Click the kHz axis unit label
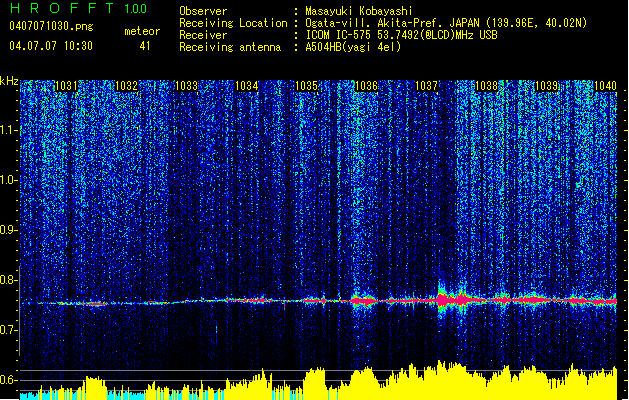 pos(9,82)
